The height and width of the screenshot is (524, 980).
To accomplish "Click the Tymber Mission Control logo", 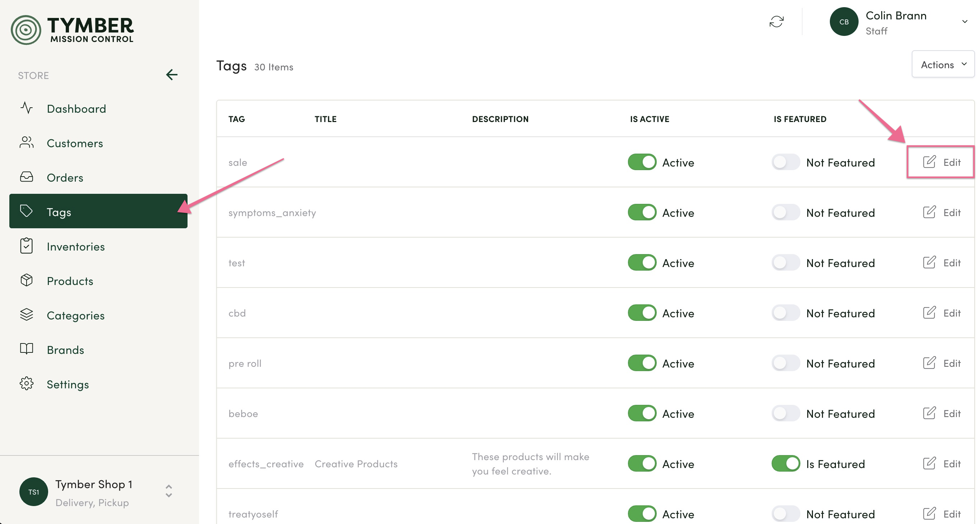I will tap(72, 30).
